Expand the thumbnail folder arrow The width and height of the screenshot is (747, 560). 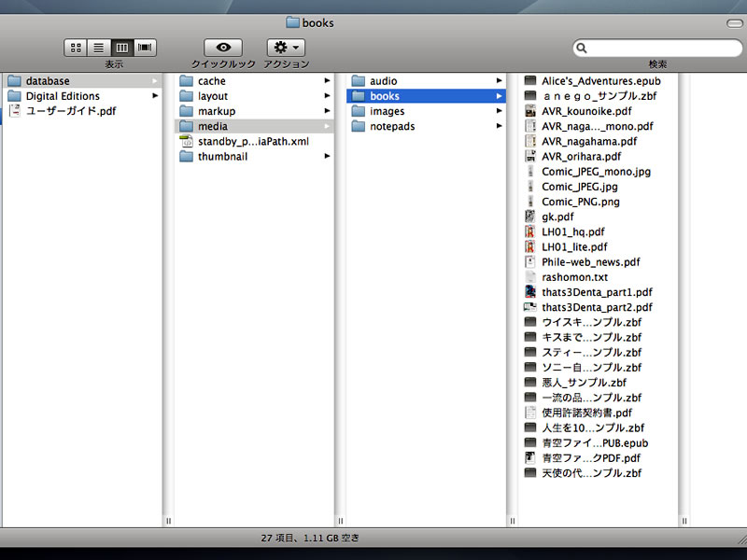click(327, 156)
